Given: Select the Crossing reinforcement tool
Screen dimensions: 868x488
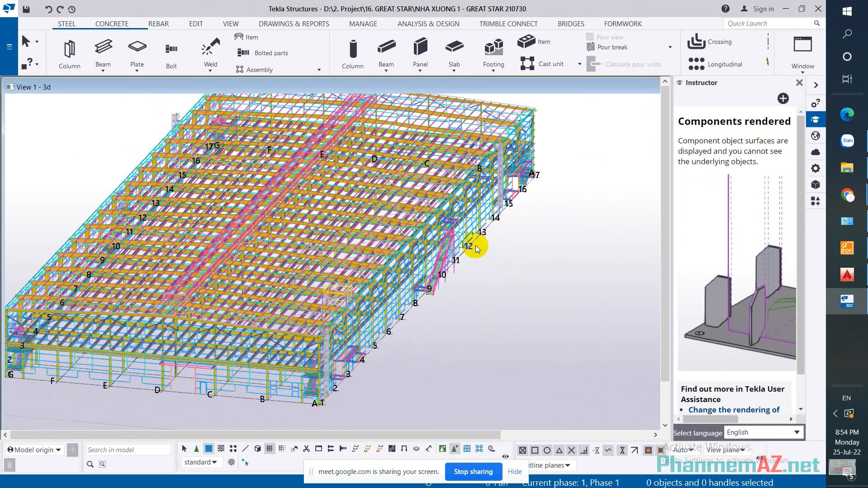Looking at the screenshot, I should click(x=710, y=42).
